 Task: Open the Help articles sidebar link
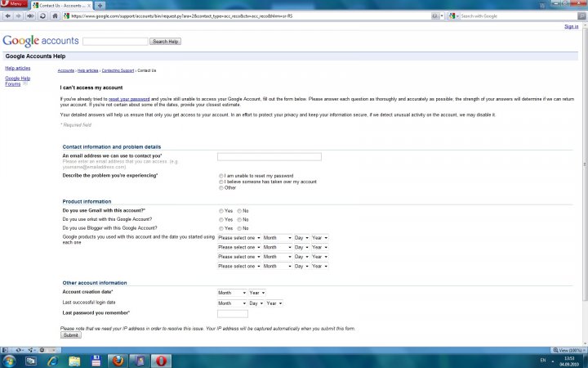18,69
